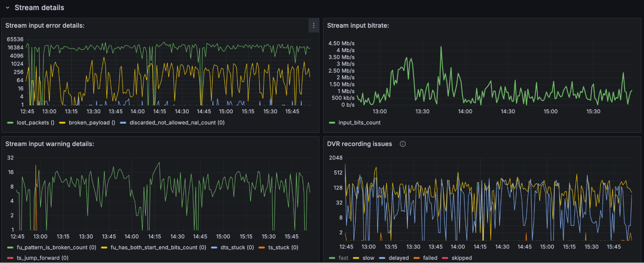Toggle the skipped series in DVR legend
Viewport: 644px width, 263px height.
click(x=462, y=258)
